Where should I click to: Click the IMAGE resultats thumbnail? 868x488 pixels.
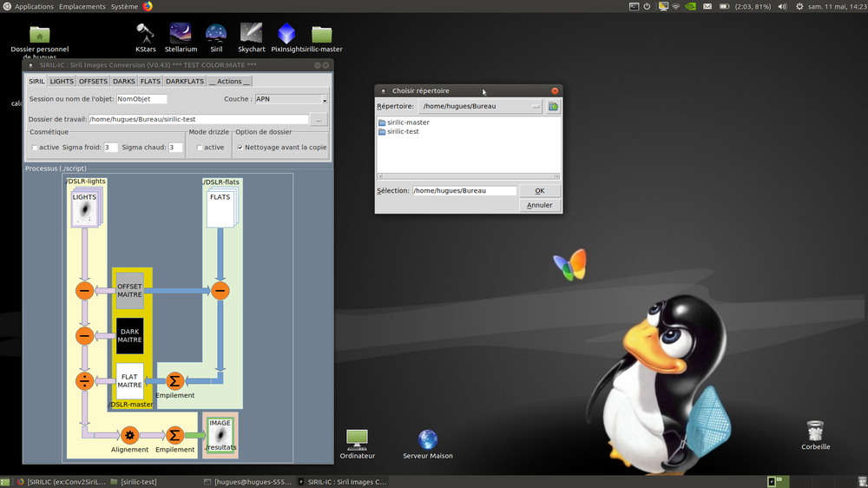point(220,435)
